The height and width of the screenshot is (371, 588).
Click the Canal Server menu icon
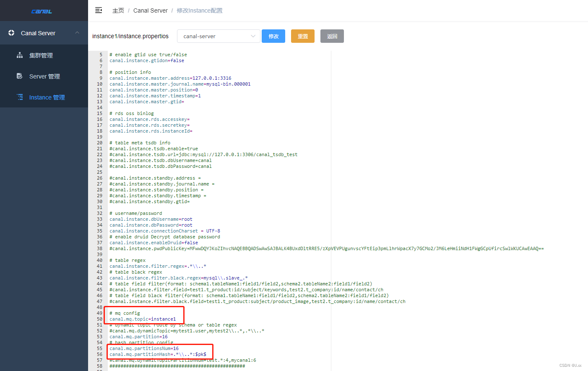point(11,33)
